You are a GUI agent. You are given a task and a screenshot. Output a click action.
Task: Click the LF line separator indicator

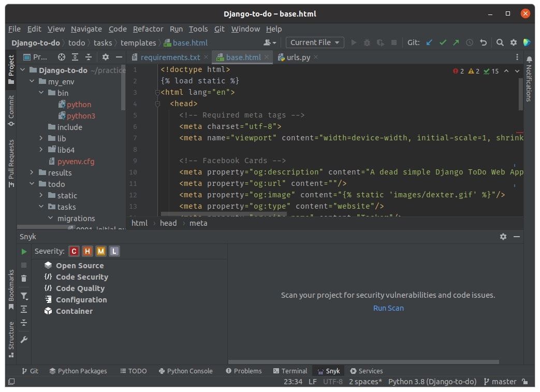point(312,382)
